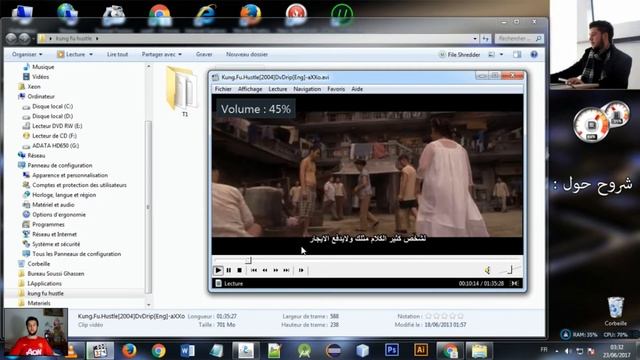Open Illustrator from the taskbar
This screenshot has width=640, height=360.
421,350
